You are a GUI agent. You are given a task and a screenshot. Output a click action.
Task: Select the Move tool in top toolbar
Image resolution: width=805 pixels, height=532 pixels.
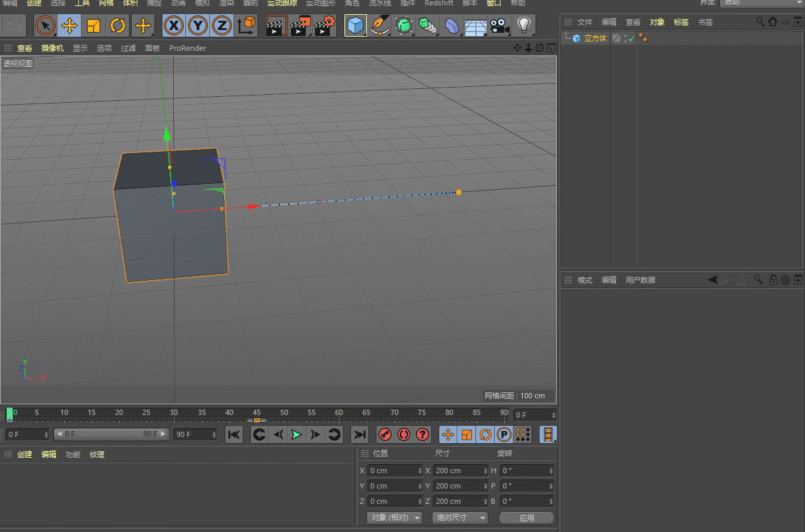coord(69,26)
